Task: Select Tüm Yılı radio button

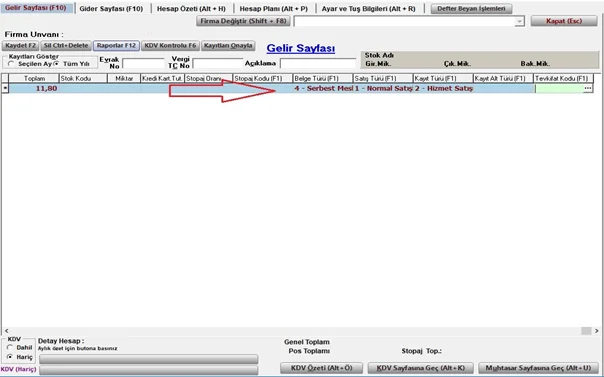Action: (56, 64)
